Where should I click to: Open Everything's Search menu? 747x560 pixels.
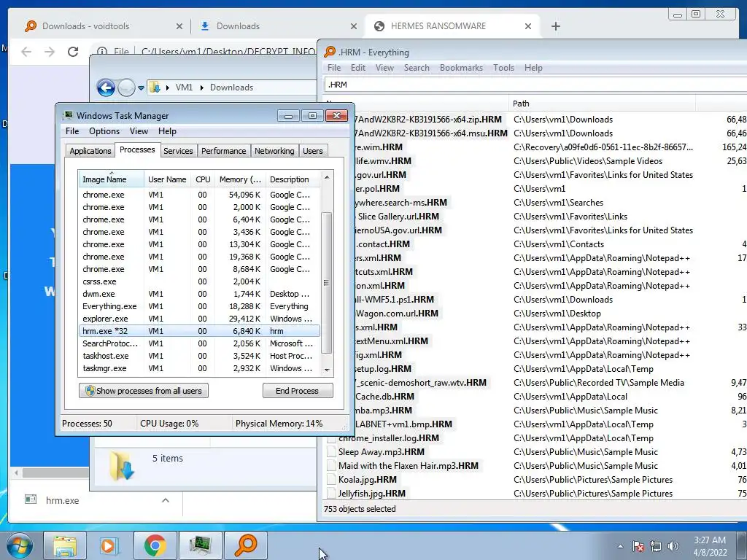(417, 68)
